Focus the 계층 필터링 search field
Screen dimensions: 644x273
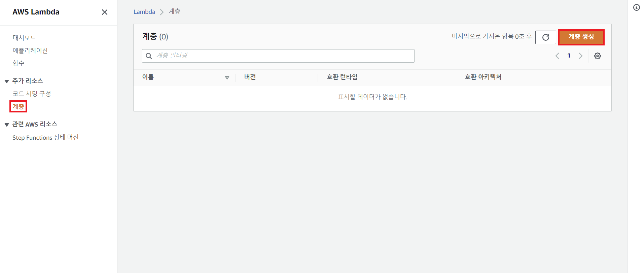(278, 56)
